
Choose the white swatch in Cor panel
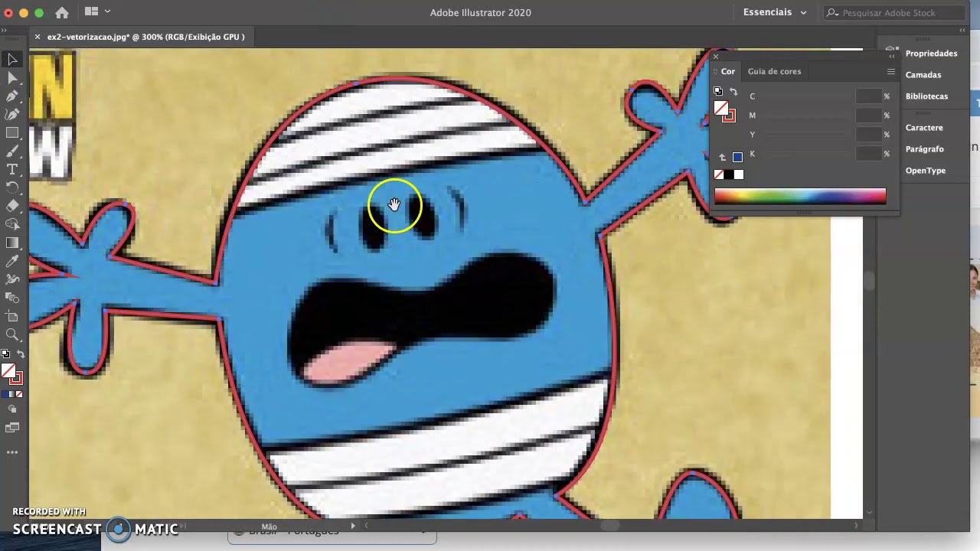739,175
